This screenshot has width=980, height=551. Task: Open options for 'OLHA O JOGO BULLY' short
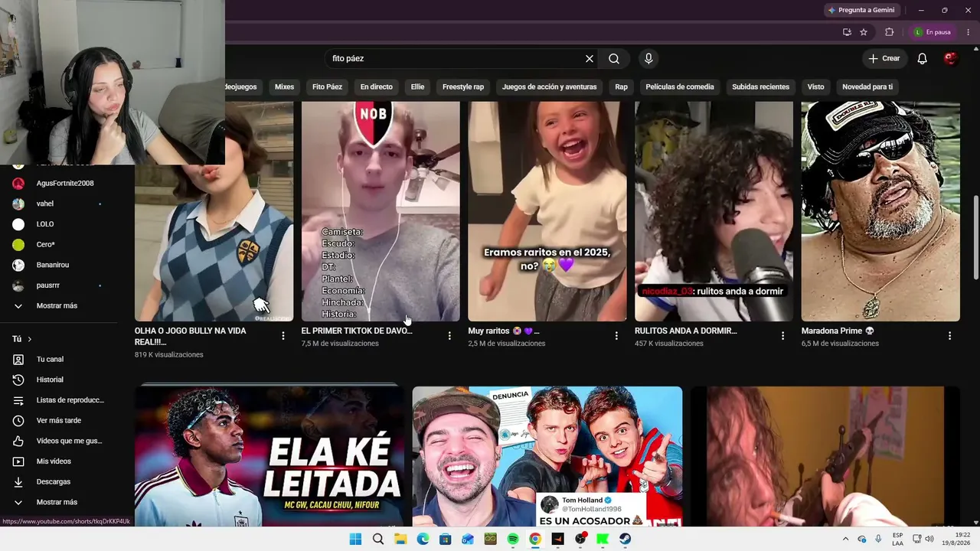[283, 336]
